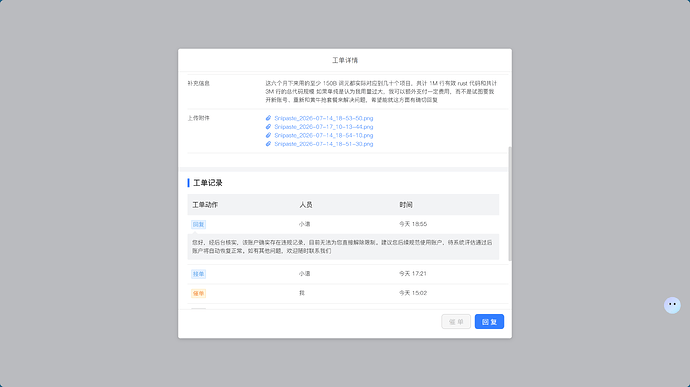
Task: Open attachment Snipaste_2026-07-14_18-53-50.png
Action: point(323,118)
